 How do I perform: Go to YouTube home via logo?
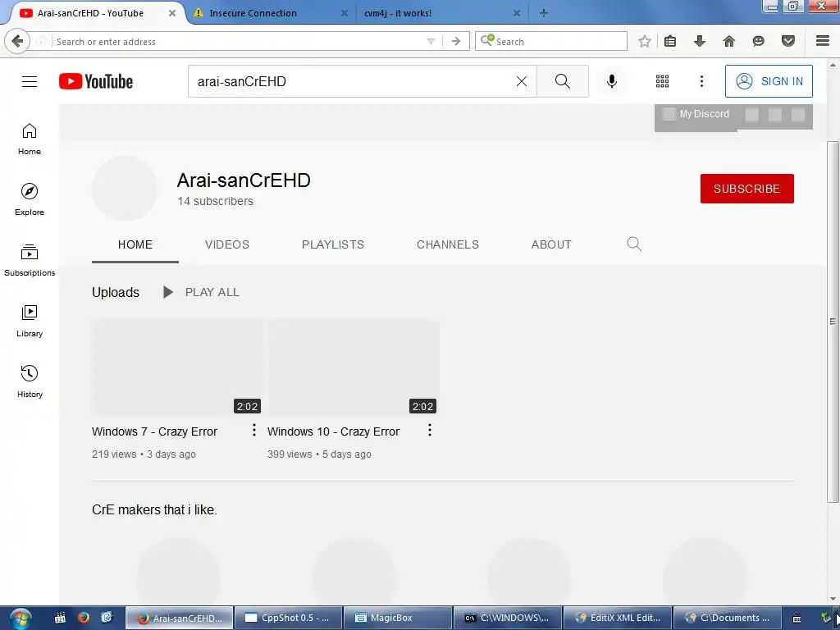pos(96,81)
